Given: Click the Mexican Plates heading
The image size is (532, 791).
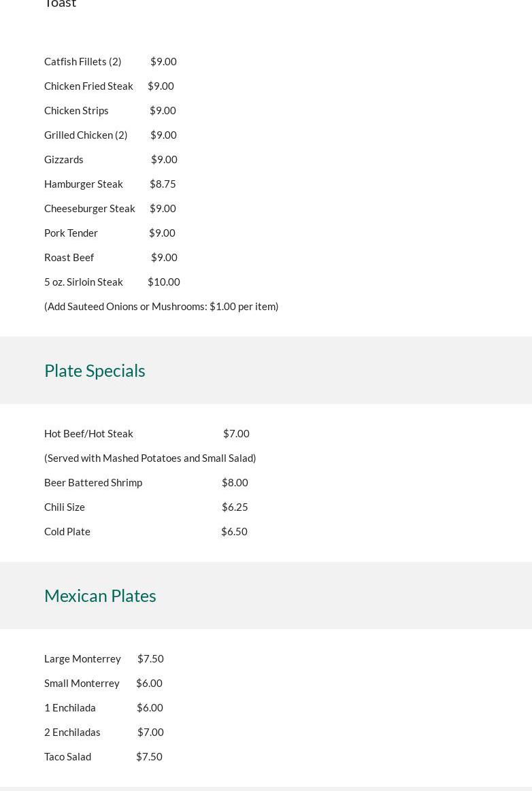Looking at the screenshot, I should 100,596.
